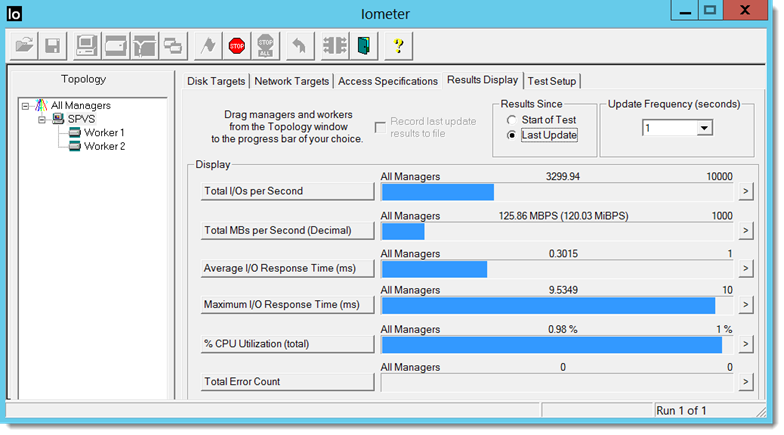Choose Last Update results option
The image size is (784, 435).
[x=511, y=135]
